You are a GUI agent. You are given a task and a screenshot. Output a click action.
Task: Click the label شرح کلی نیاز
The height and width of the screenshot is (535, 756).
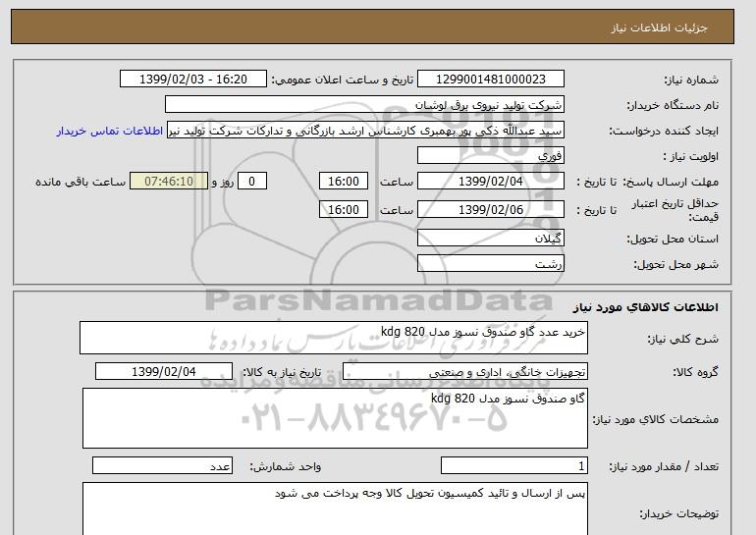tap(682, 339)
